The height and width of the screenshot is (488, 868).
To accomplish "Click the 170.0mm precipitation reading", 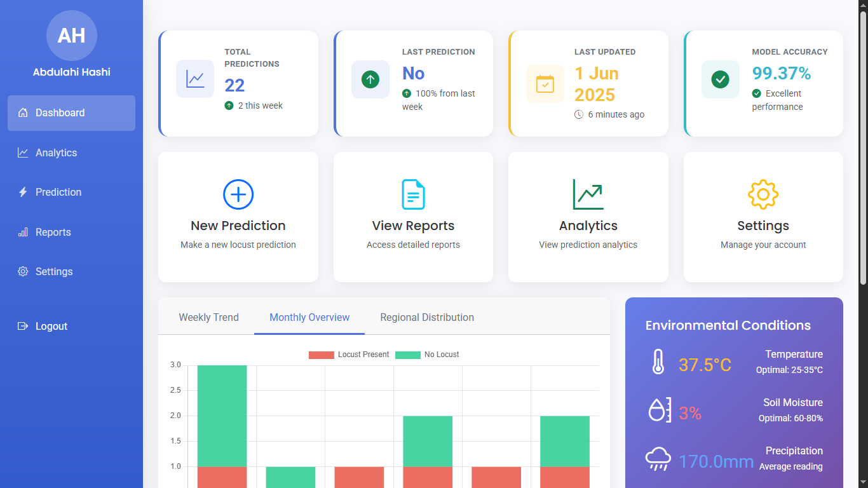I will [716, 461].
